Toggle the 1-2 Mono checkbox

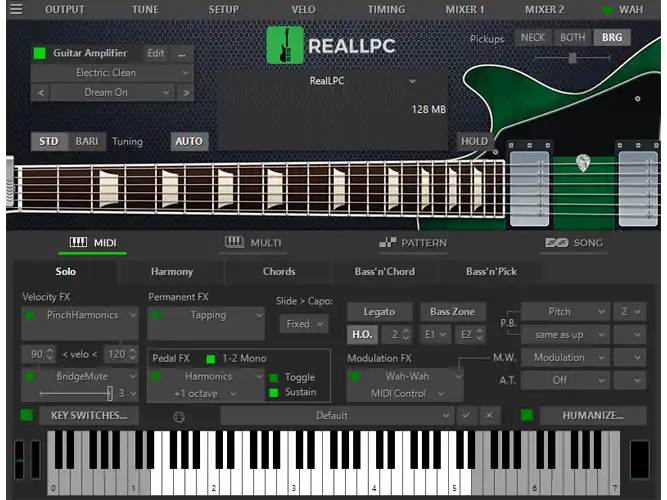tap(211, 359)
